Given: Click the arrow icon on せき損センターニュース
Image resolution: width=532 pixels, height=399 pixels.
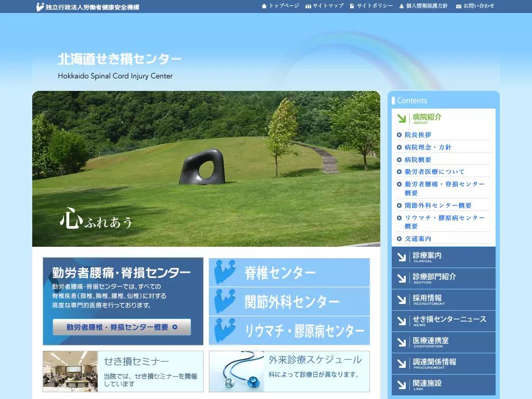Looking at the screenshot, I should [x=402, y=321].
